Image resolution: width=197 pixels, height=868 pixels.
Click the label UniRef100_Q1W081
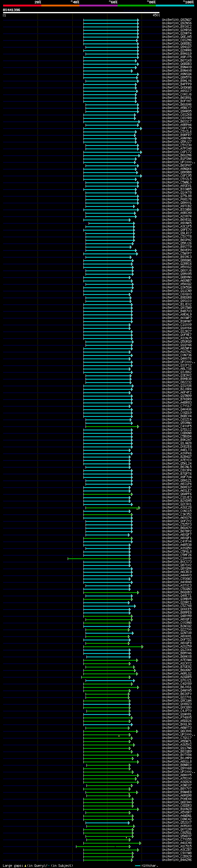(x=177, y=714)
